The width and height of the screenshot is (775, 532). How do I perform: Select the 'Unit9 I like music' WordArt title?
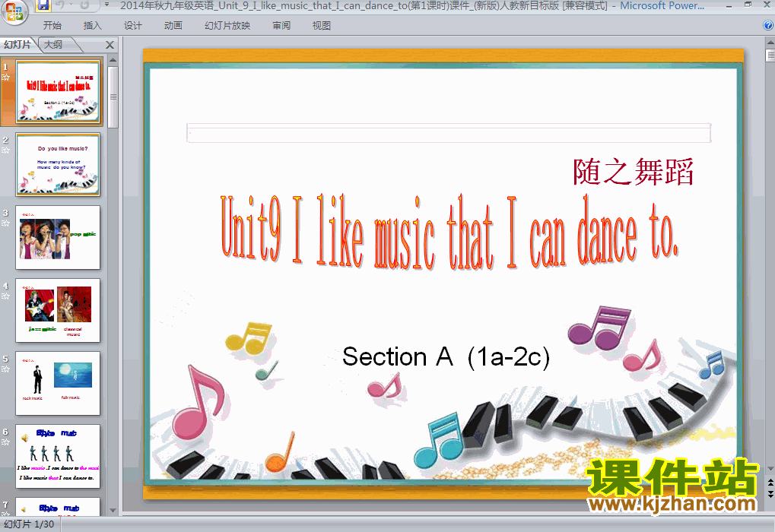[449, 232]
